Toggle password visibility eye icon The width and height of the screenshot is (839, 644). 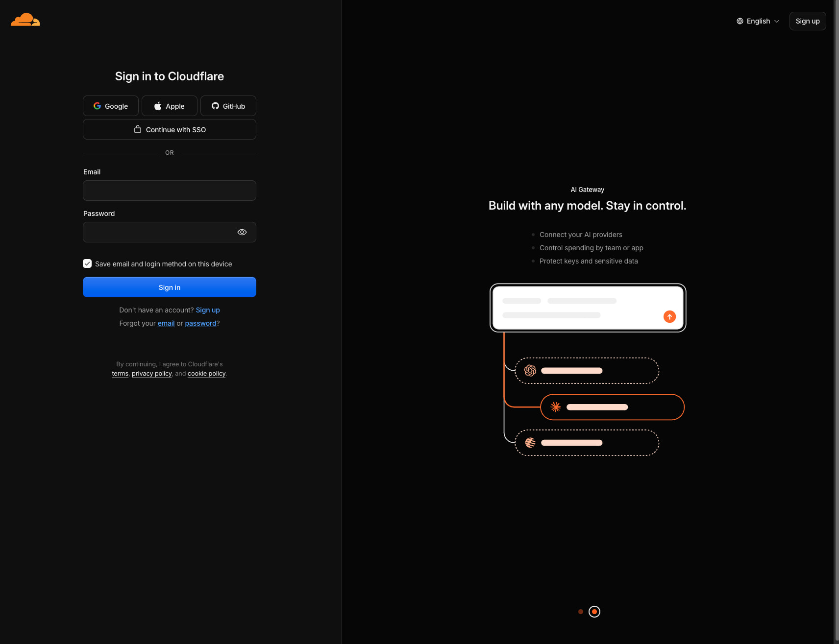pyautogui.click(x=242, y=232)
